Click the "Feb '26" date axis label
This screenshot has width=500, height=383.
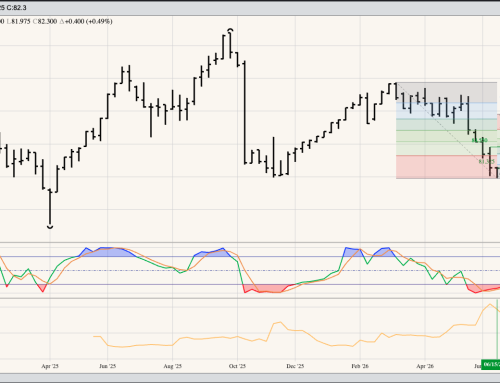360,366
